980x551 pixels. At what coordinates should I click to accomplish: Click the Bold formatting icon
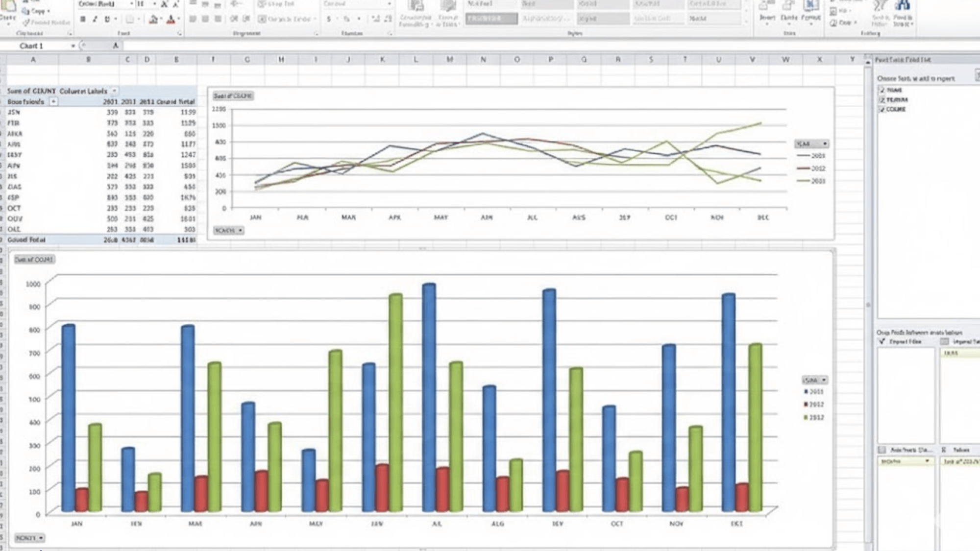83,19
